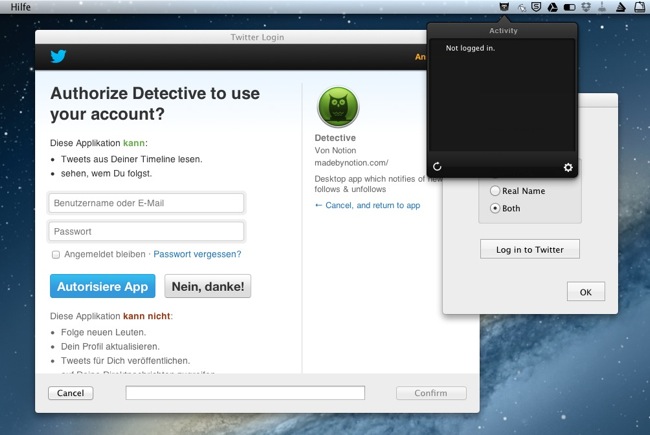Click the rightmost menu bar tray icon
650x435 pixels.
(640, 7)
